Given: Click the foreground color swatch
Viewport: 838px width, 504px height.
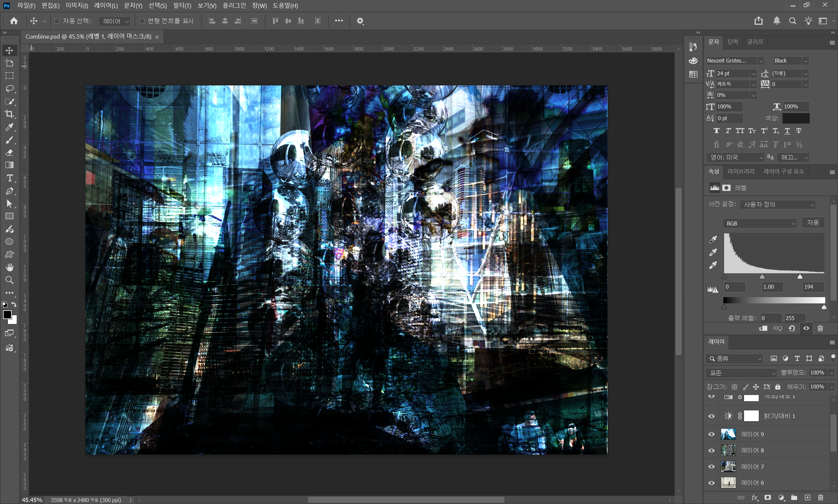Looking at the screenshot, I should coord(8,315).
